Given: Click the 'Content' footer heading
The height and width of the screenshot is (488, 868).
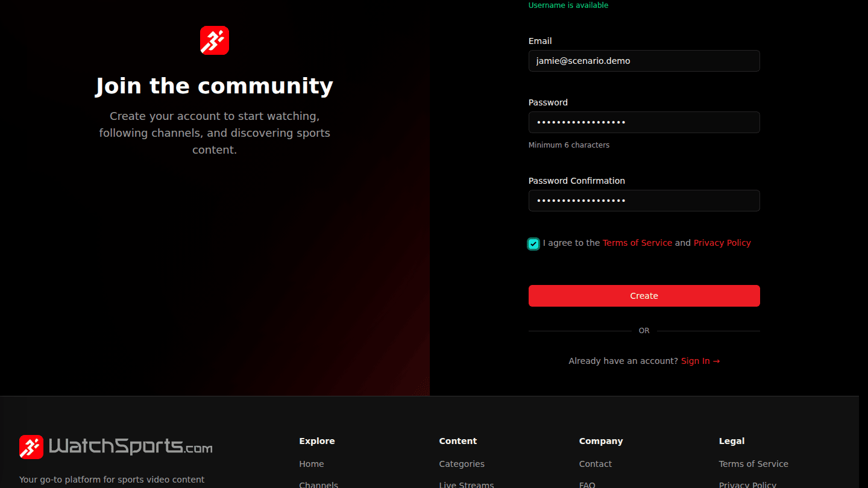Looking at the screenshot, I should [x=458, y=441].
